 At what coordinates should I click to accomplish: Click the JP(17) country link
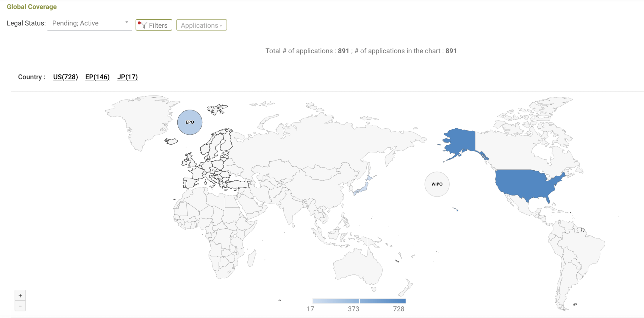[x=127, y=77]
